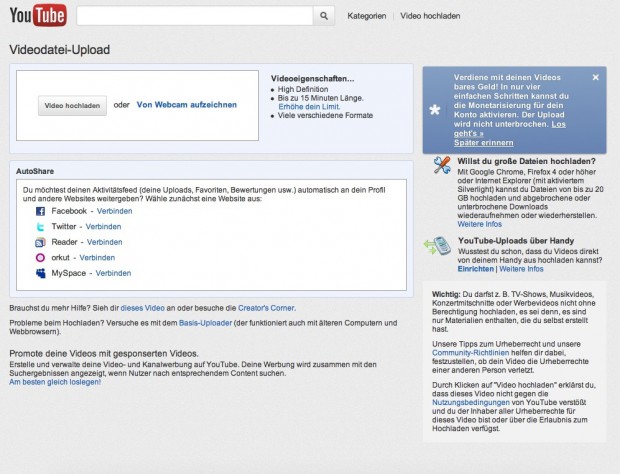Click the Bis zu 15 Minuten Länge text
Image resolution: width=620 pixels, height=474 pixels.
320,98
